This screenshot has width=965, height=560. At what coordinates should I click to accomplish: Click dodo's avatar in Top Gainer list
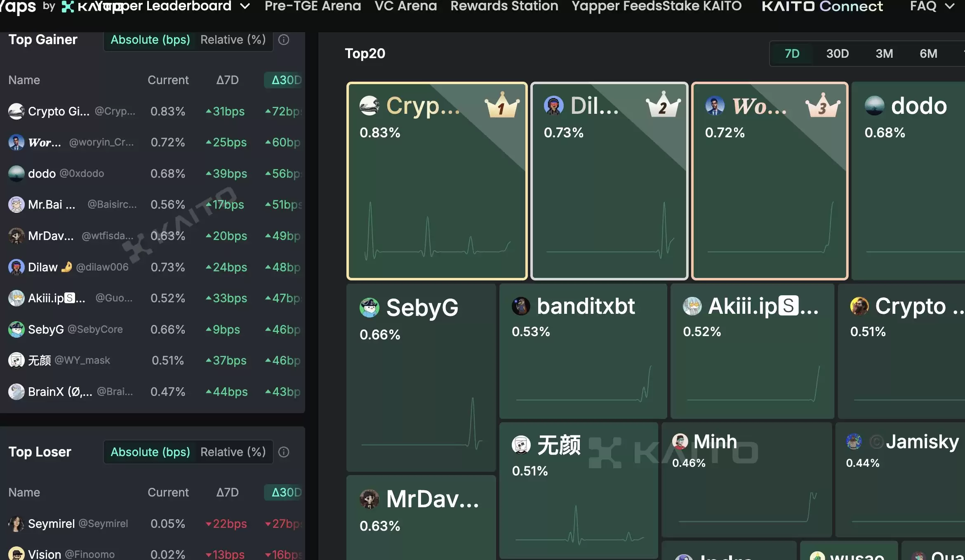[x=16, y=174]
